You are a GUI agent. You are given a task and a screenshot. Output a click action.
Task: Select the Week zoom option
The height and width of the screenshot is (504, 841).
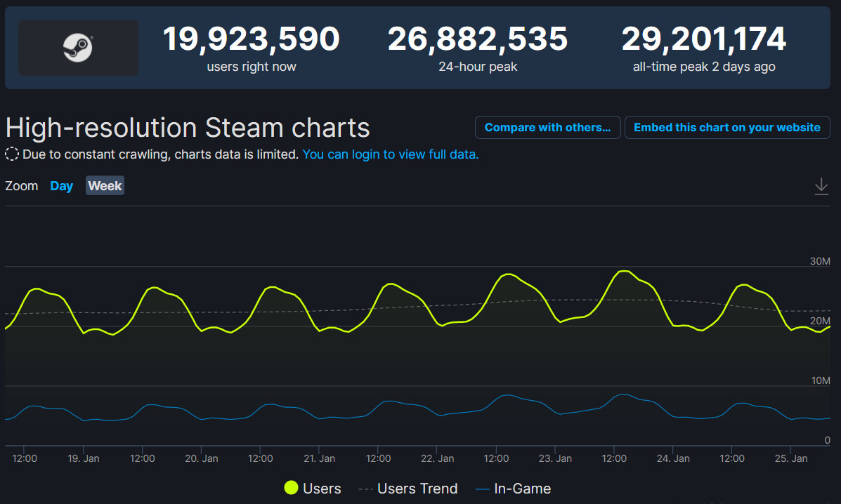pyautogui.click(x=105, y=186)
